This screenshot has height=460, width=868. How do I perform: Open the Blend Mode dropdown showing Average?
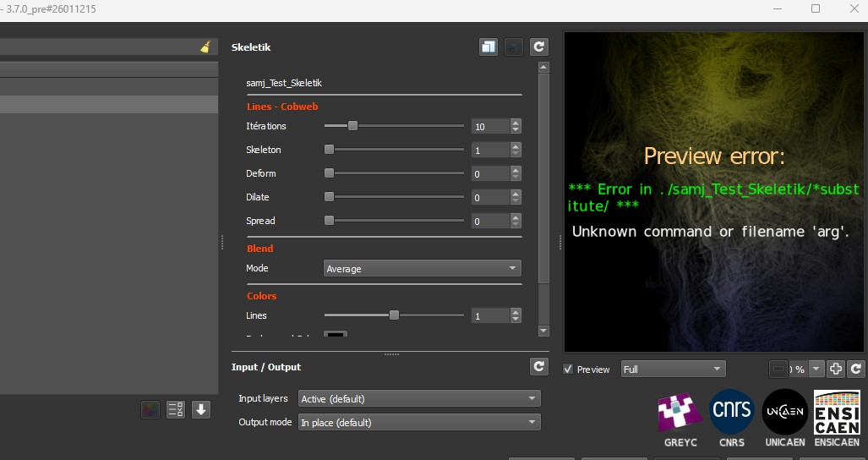pos(423,269)
